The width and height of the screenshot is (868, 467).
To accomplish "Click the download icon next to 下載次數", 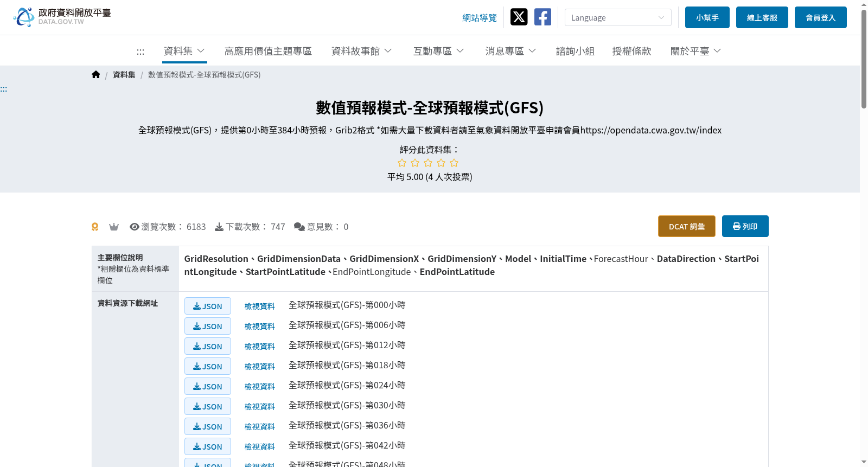I will 219,227.
